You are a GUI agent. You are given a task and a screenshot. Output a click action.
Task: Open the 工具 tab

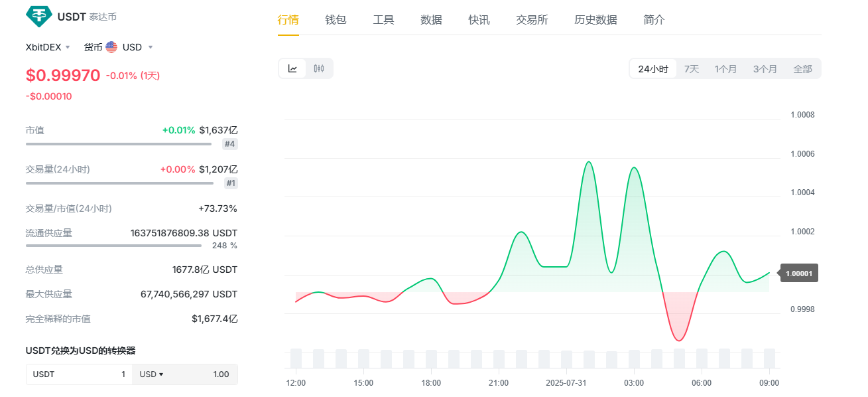click(383, 20)
